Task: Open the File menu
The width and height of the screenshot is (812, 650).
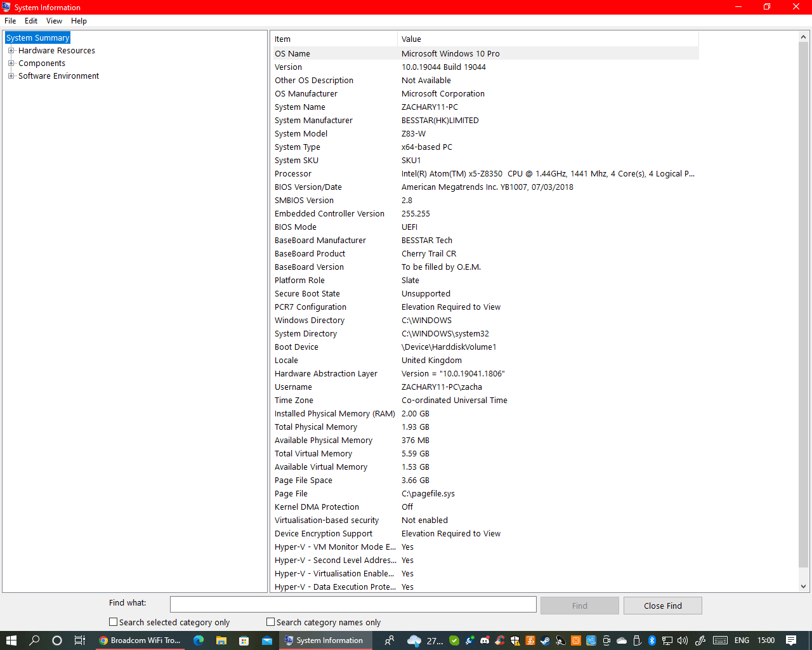Action: (x=10, y=21)
